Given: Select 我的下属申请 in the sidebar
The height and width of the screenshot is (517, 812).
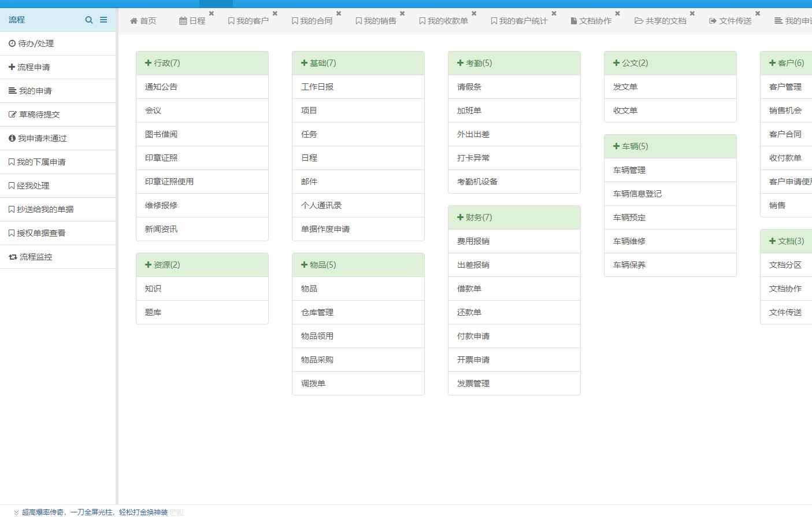Looking at the screenshot, I should (58, 162).
